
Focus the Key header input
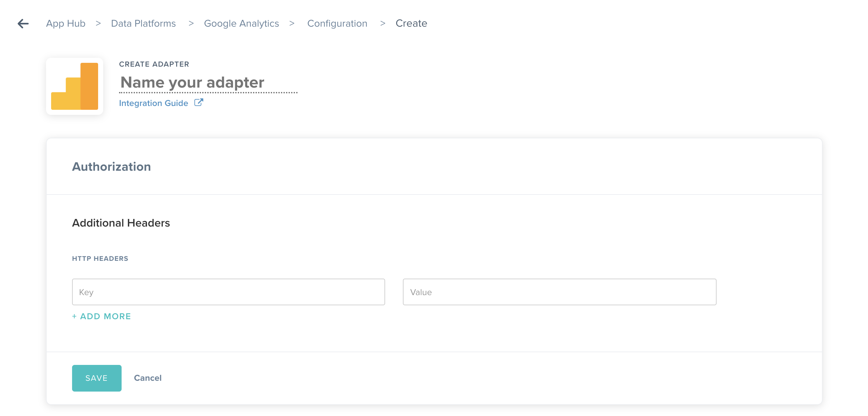click(x=229, y=292)
